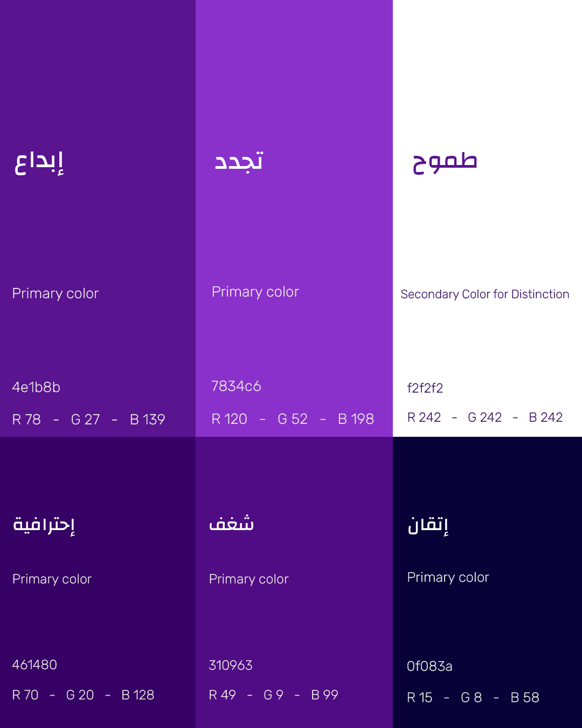The height and width of the screenshot is (728, 582).
Task: Click the hex code 4e1b8b
Action: click(36, 387)
